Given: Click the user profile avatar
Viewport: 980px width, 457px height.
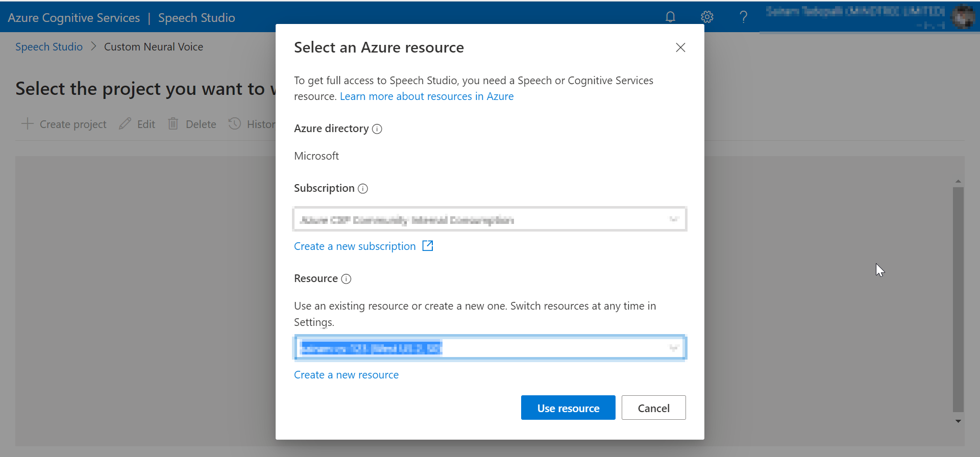Looking at the screenshot, I should click(963, 17).
